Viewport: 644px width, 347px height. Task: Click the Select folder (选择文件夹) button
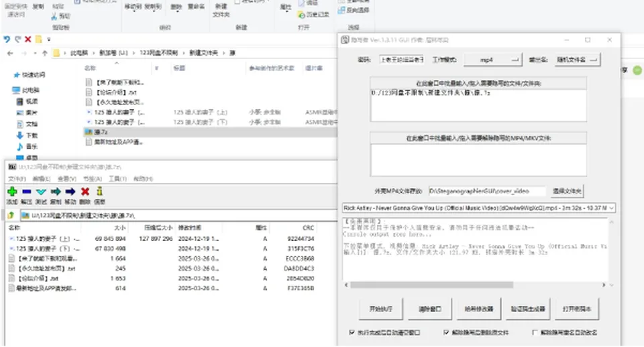[567, 191]
